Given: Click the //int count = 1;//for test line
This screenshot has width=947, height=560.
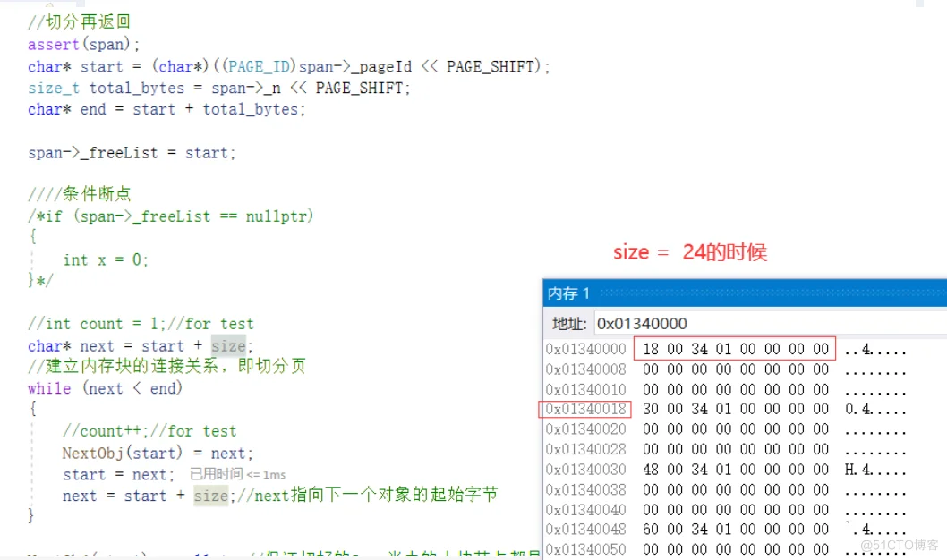Looking at the screenshot, I should (x=141, y=324).
